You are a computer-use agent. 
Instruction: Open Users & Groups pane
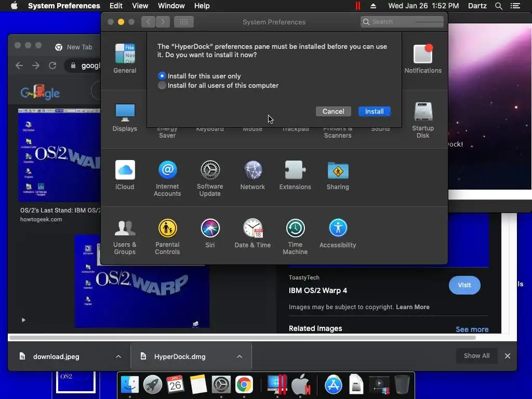[125, 237]
